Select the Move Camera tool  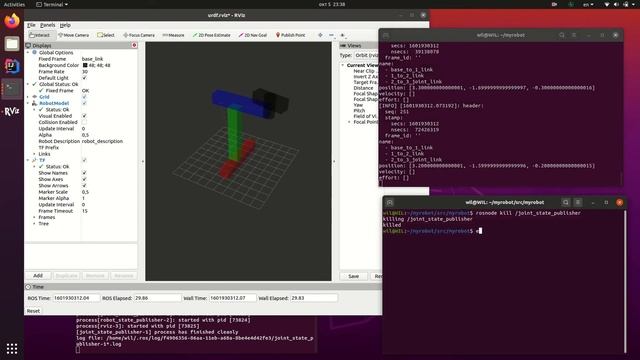point(73,35)
